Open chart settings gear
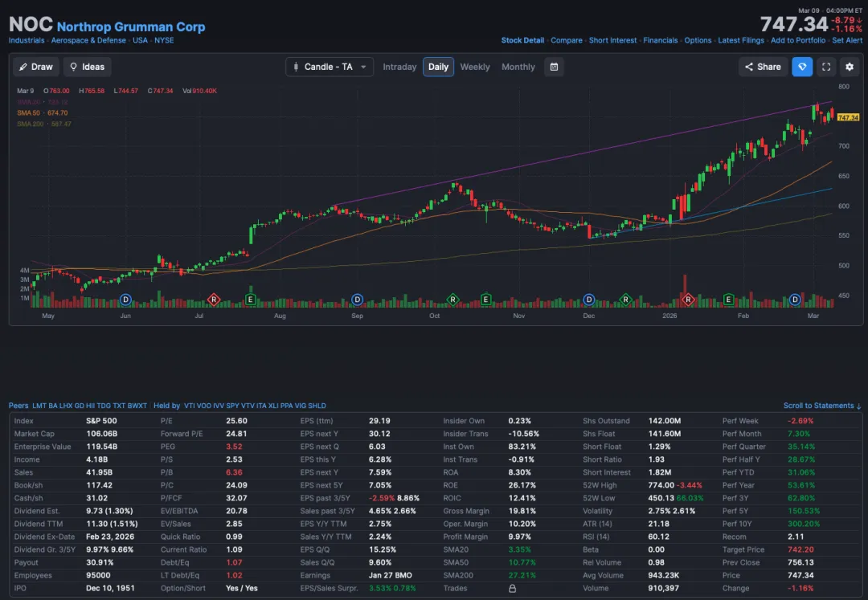868x600 pixels. (850, 67)
